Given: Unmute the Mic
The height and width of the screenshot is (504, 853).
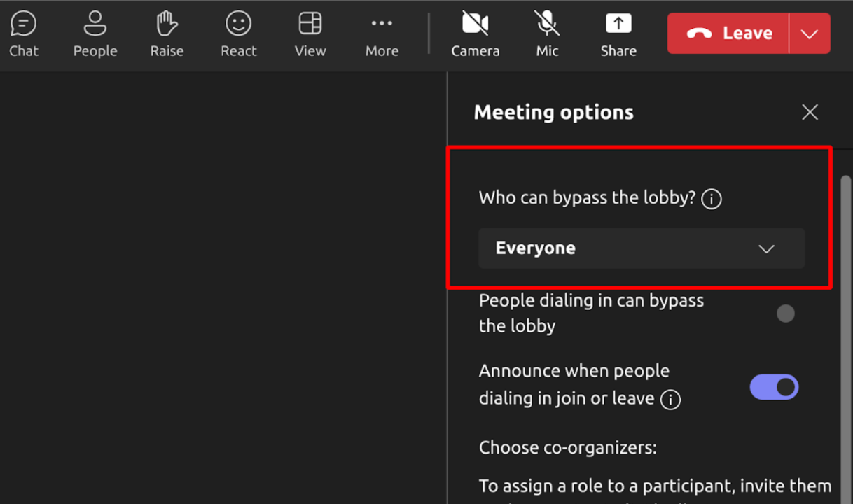Looking at the screenshot, I should [x=547, y=34].
